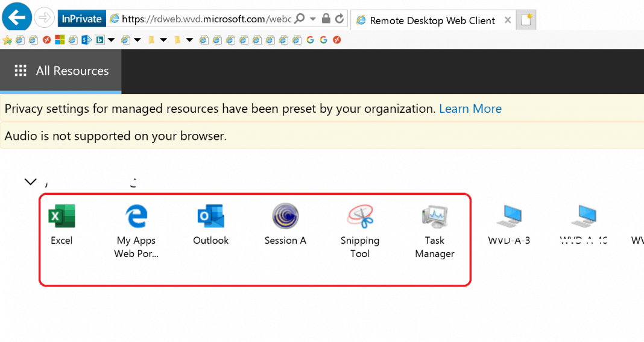Click the grid icon beside All Resources
The height and width of the screenshot is (342, 644).
(21, 71)
